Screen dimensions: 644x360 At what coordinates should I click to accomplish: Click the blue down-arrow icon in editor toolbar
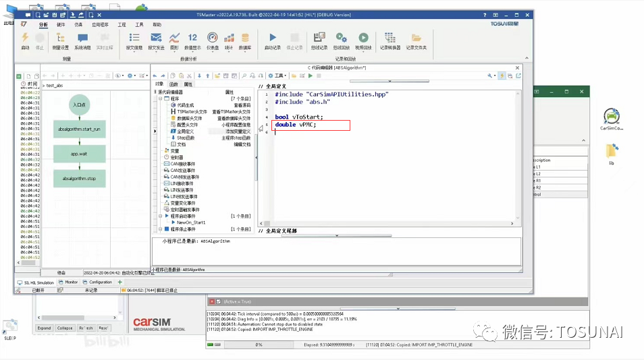click(200, 76)
